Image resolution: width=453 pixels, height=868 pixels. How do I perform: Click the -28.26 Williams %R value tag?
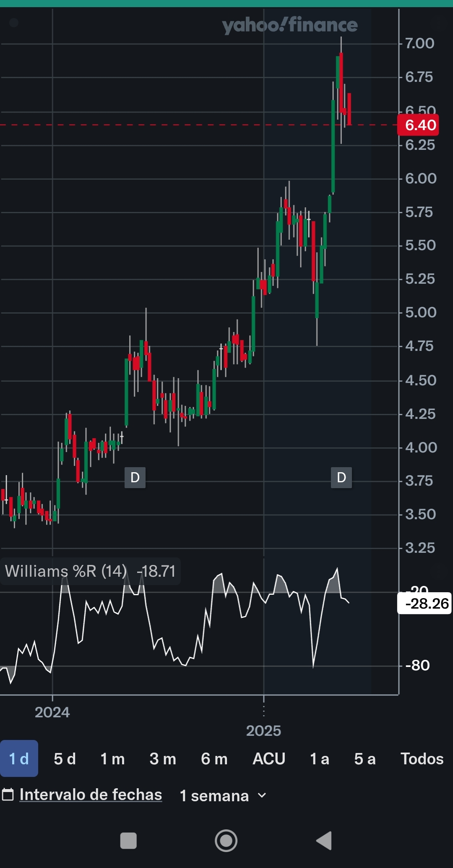tap(424, 604)
